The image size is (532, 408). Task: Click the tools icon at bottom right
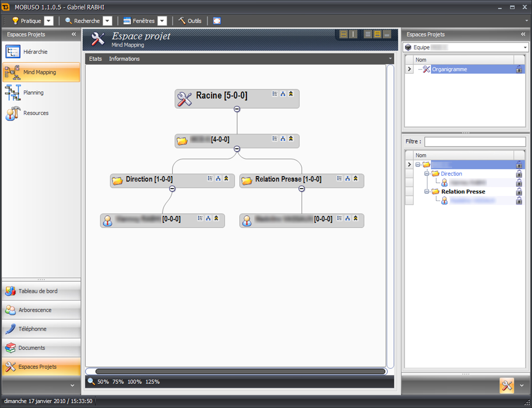(x=506, y=385)
